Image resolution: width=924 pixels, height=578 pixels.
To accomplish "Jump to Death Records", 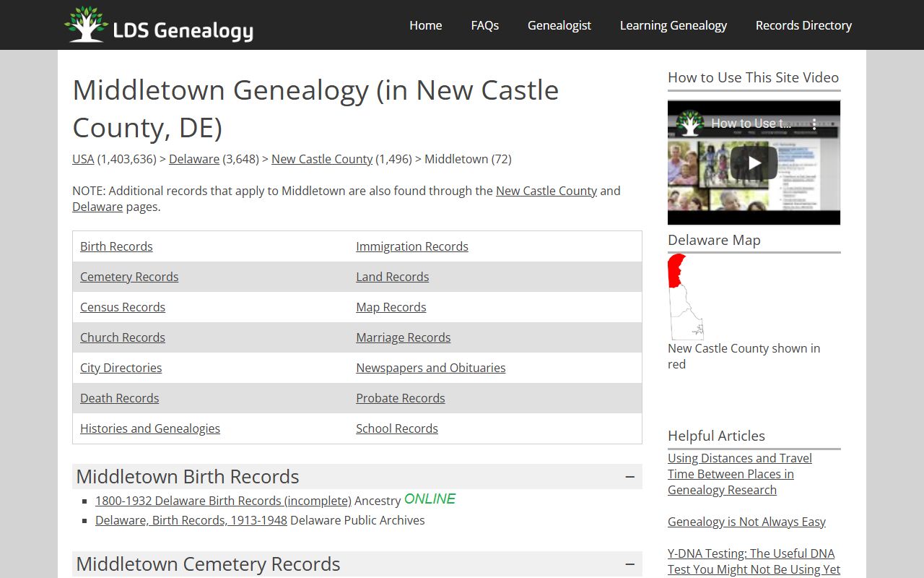I will 120,398.
